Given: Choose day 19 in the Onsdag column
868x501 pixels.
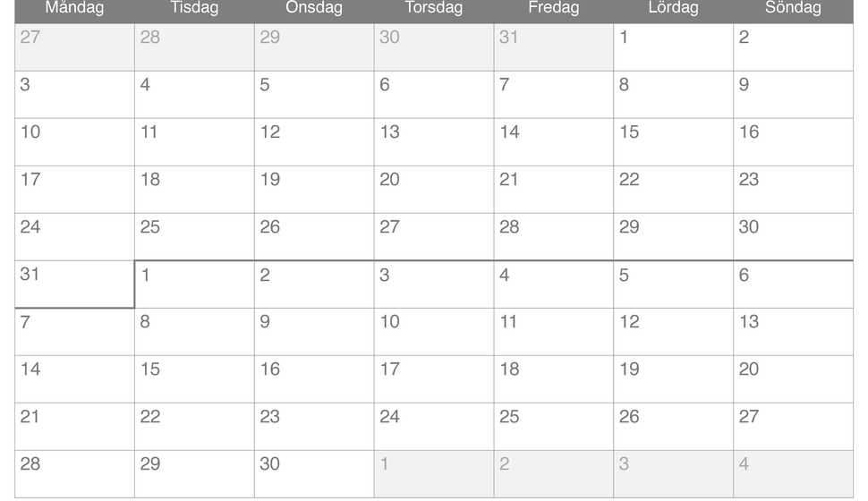Looking at the screenshot, I should point(314,190).
